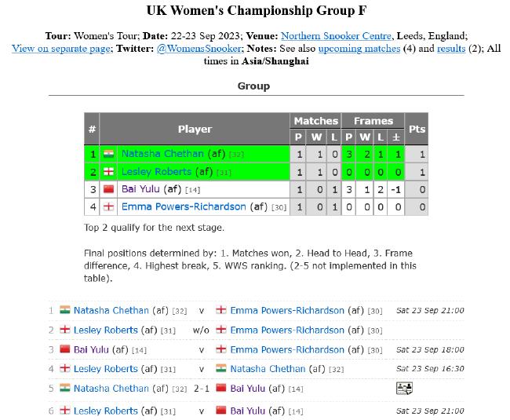Click England flag beside Emma Powers-Richardson in standings
The height and width of the screenshot is (420, 510).
[108, 206]
